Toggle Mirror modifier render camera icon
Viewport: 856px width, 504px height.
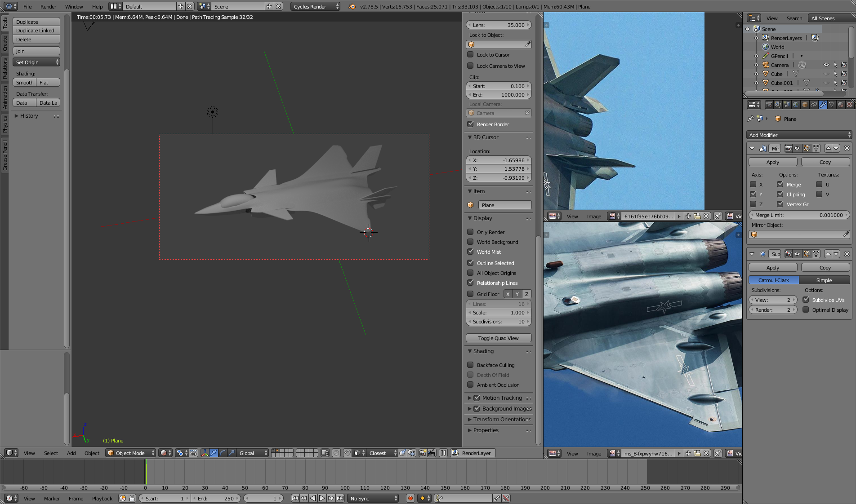(789, 148)
